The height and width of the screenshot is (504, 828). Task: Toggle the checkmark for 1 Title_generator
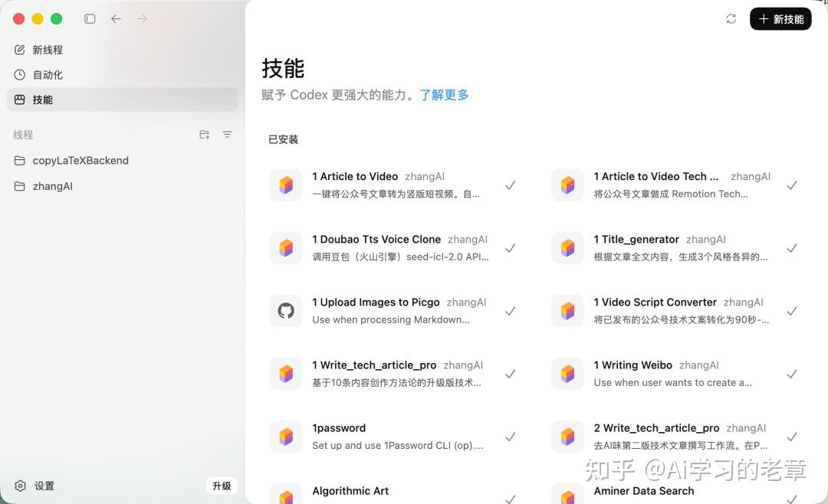791,248
